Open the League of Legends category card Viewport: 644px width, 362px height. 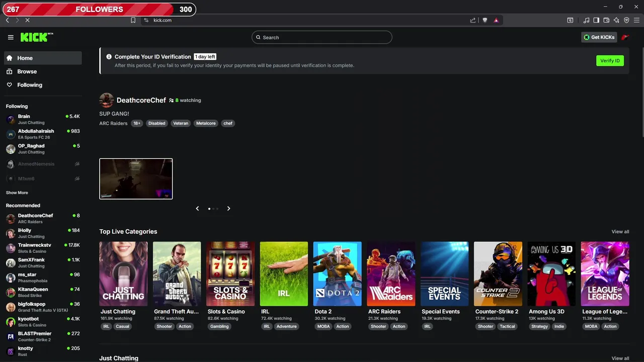tap(605, 274)
